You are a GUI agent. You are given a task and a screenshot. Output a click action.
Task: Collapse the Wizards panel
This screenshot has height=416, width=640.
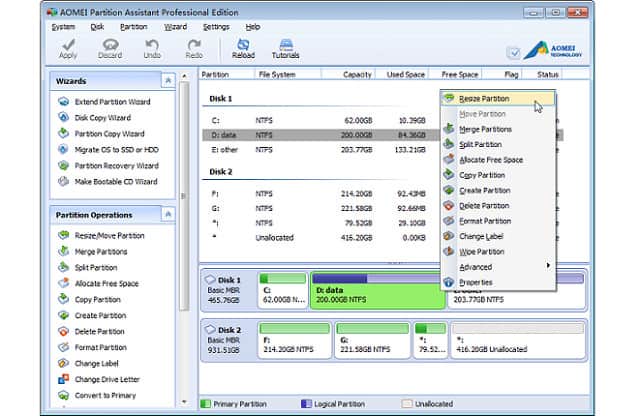(x=168, y=80)
